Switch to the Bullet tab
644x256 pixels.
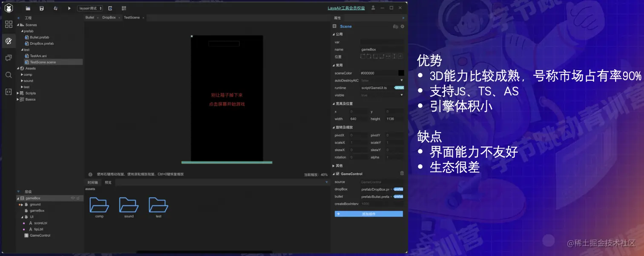[90, 17]
